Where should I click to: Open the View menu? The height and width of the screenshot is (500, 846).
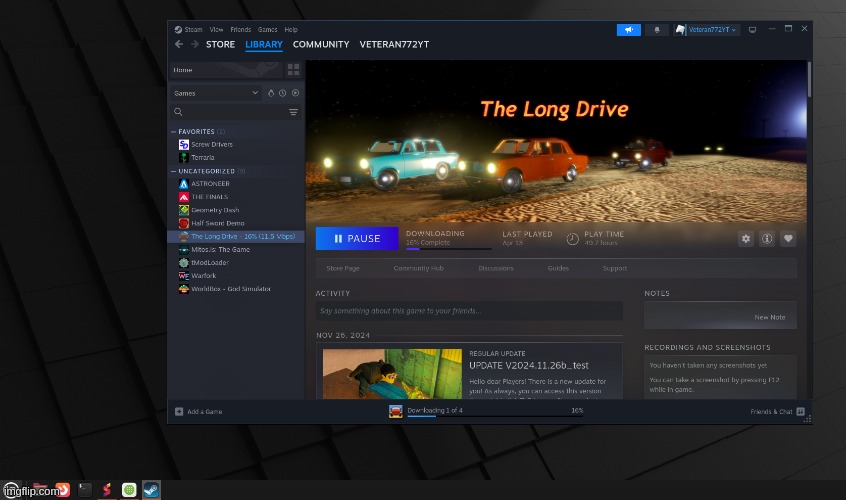tap(216, 30)
